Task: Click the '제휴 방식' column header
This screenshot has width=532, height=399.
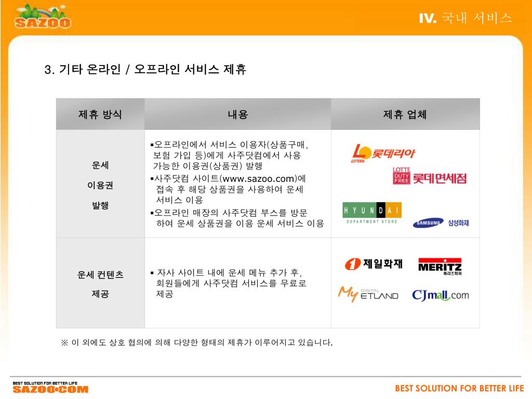Action: [x=100, y=114]
